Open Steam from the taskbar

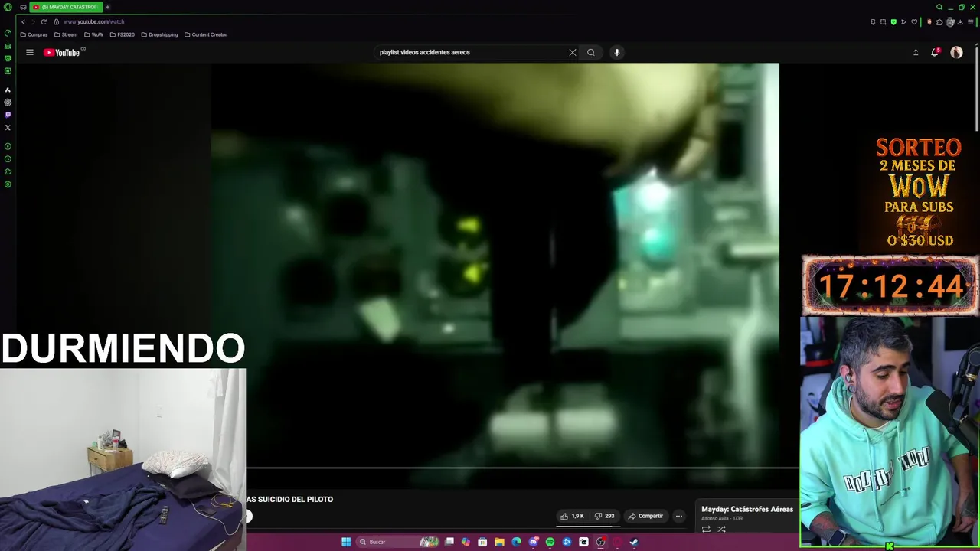coord(634,542)
